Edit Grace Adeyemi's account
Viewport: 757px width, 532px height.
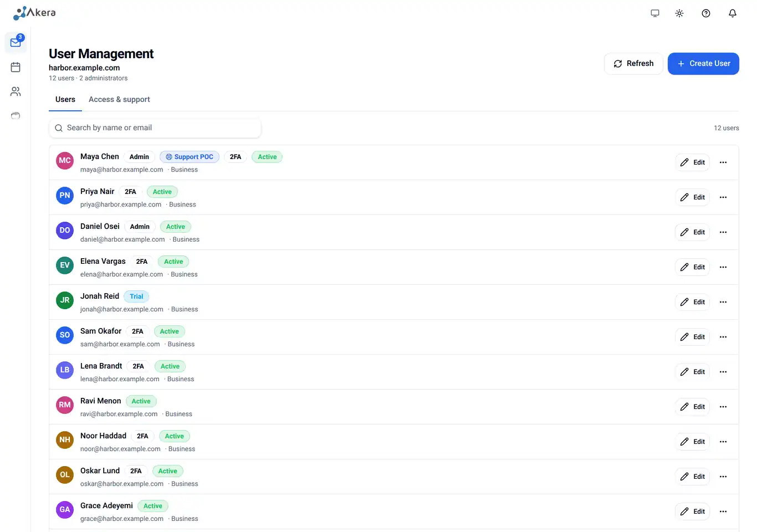coord(692,511)
